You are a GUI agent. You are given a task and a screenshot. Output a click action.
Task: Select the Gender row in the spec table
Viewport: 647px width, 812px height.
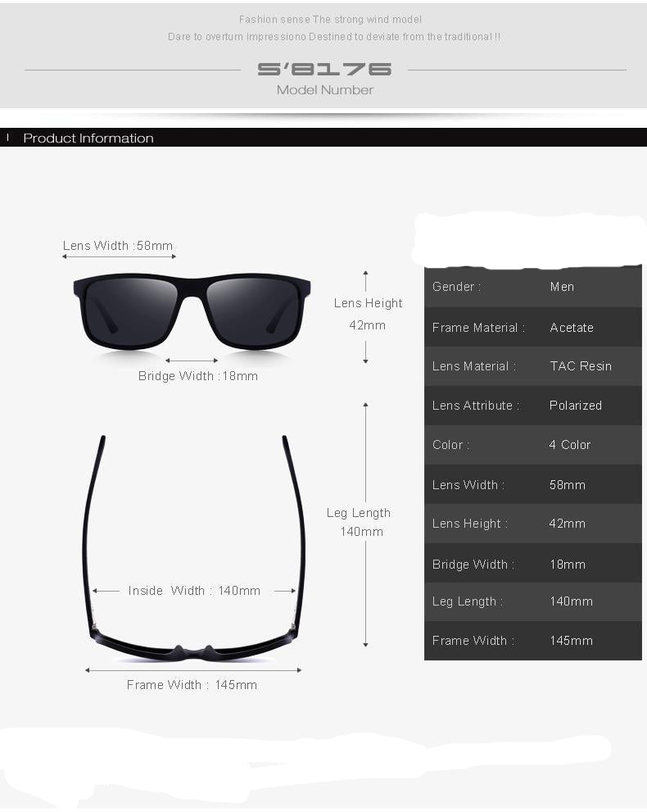coord(532,287)
